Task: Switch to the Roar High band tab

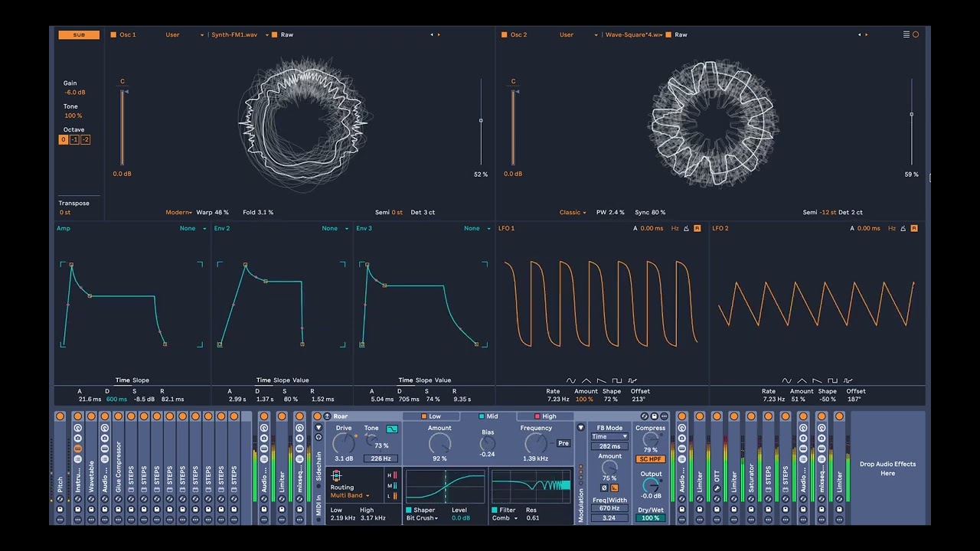Action: [546, 416]
